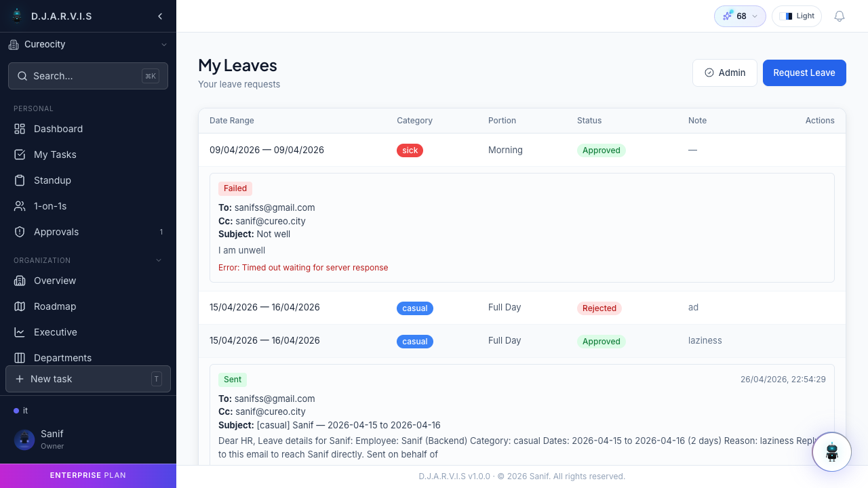Open notifications bell

[x=840, y=16]
